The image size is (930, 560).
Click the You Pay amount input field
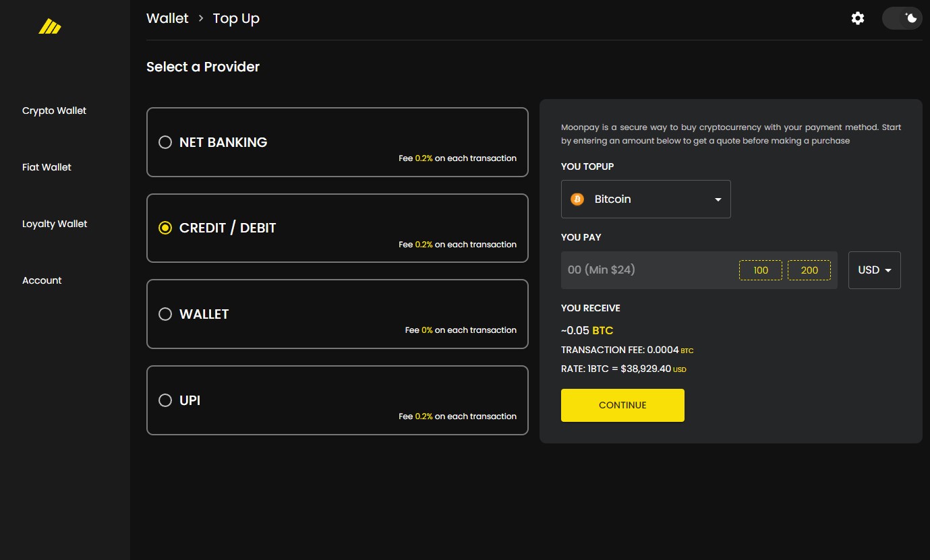click(x=647, y=270)
